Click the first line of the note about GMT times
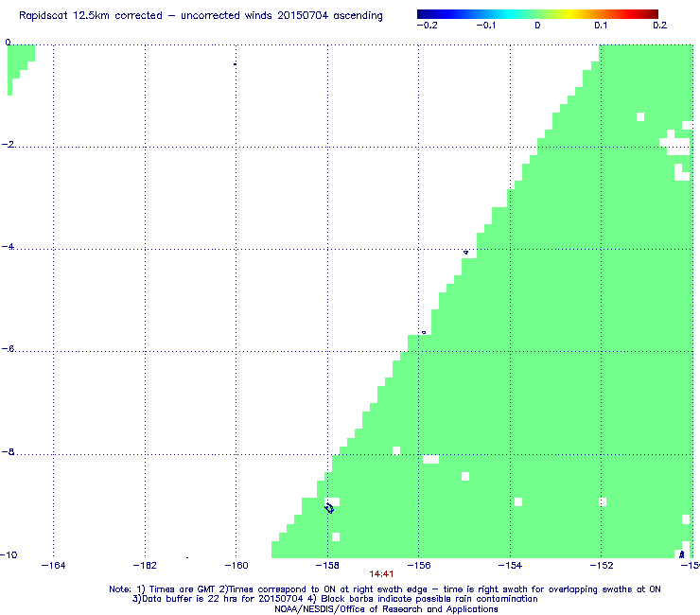This screenshot has width=700, height=615. tap(385, 589)
